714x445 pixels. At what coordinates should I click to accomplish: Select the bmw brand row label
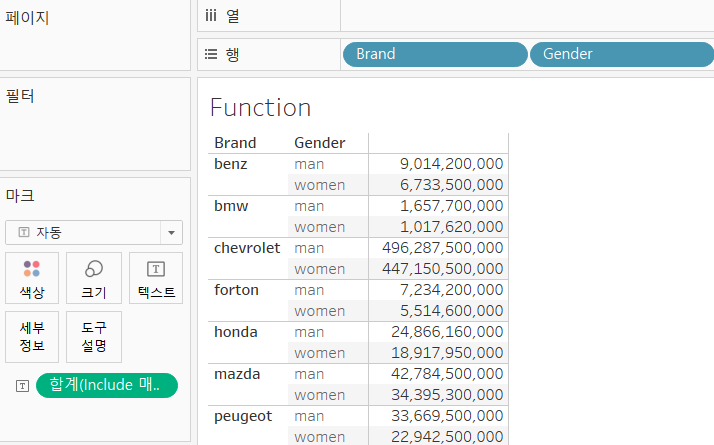coord(231,206)
